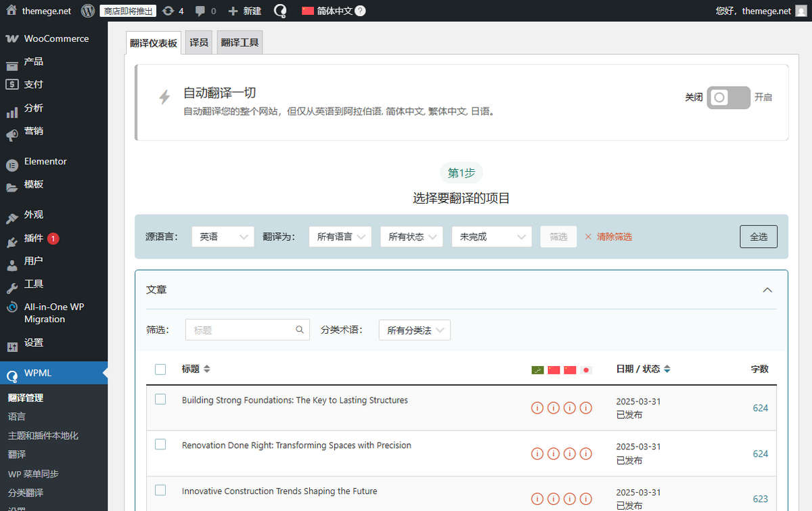Click the 清除筛选 link
The height and width of the screenshot is (511, 812).
[608, 237]
